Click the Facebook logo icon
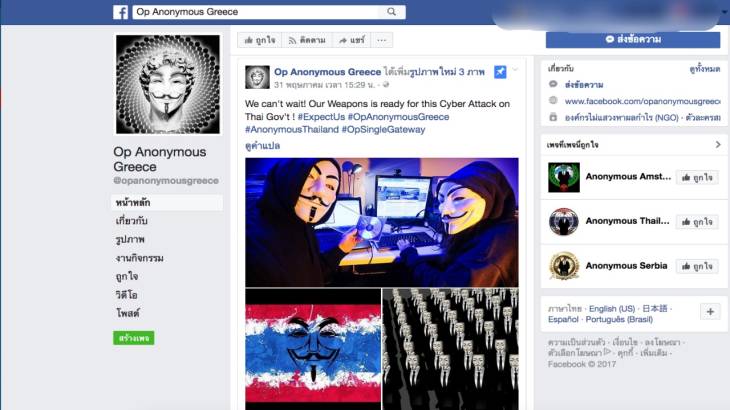The height and width of the screenshot is (410, 730). (x=120, y=12)
